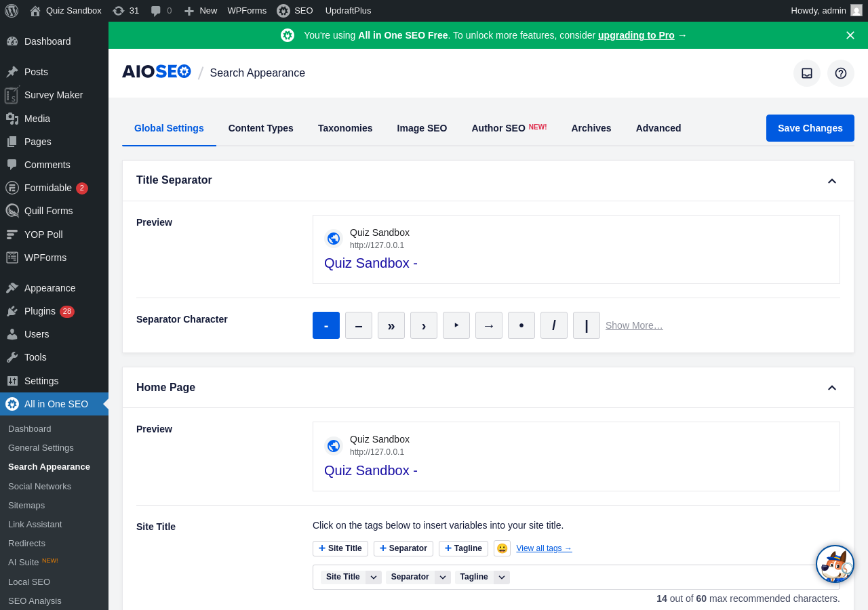Click the WPForms icon in sidebar
This screenshot has width=868, height=610.
click(12, 258)
